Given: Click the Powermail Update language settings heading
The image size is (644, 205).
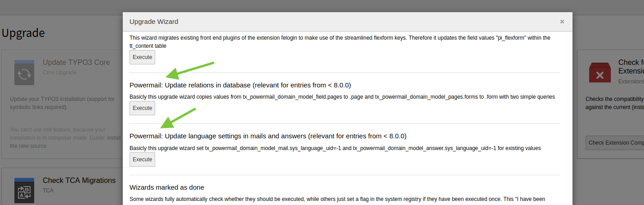Looking at the screenshot, I should coord(268,136).
